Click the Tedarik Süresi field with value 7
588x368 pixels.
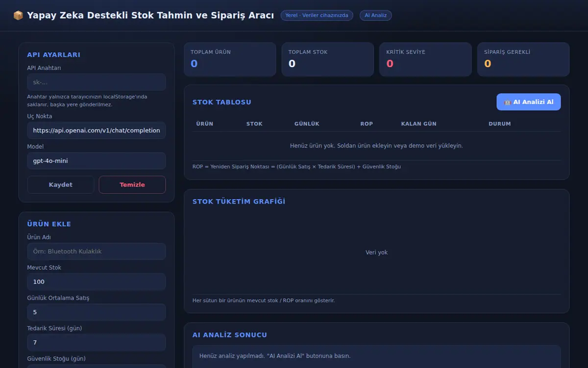click(x=97, y=342)
